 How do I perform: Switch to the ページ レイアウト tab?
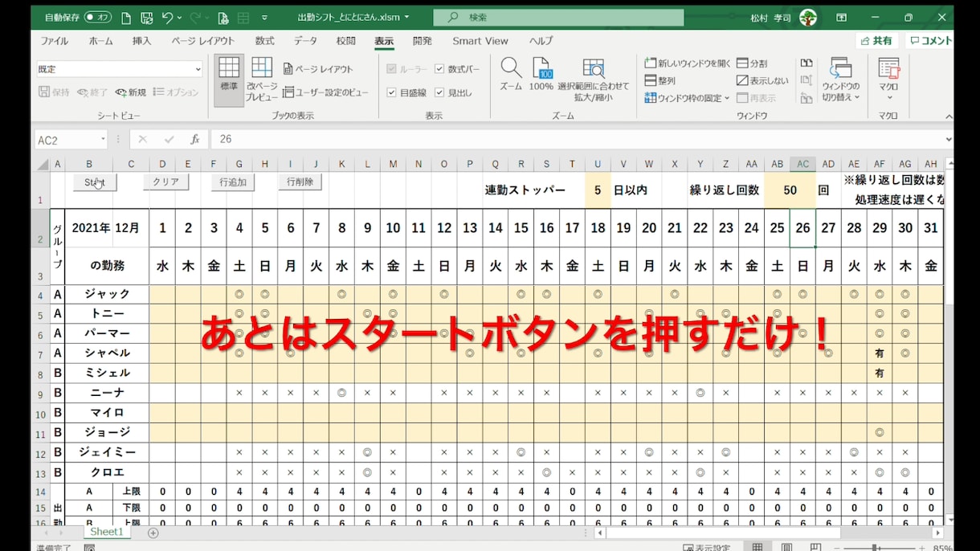203,41
